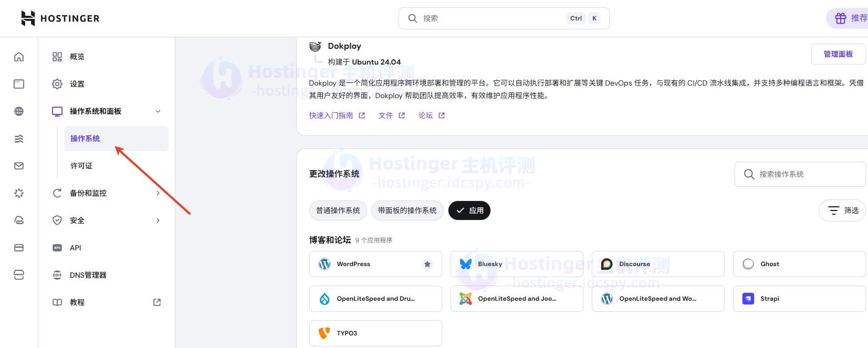
Task: Select OpenLiteSpeed and Drupal card
Action: coord(375,299)
